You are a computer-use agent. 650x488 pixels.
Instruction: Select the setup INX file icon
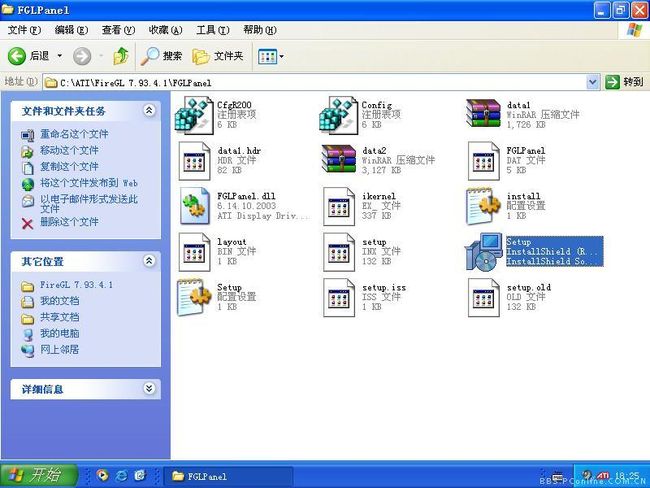pos(339,252)
